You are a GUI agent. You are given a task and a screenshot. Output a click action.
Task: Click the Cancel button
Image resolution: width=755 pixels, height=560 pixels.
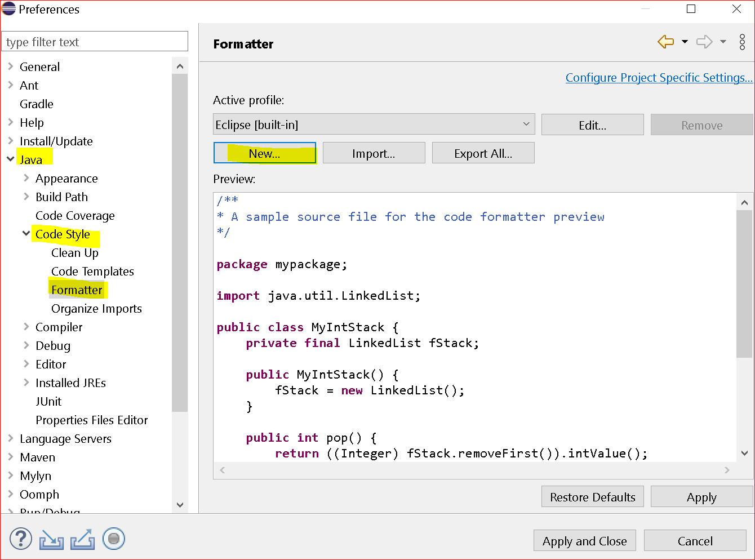(695, 541)
